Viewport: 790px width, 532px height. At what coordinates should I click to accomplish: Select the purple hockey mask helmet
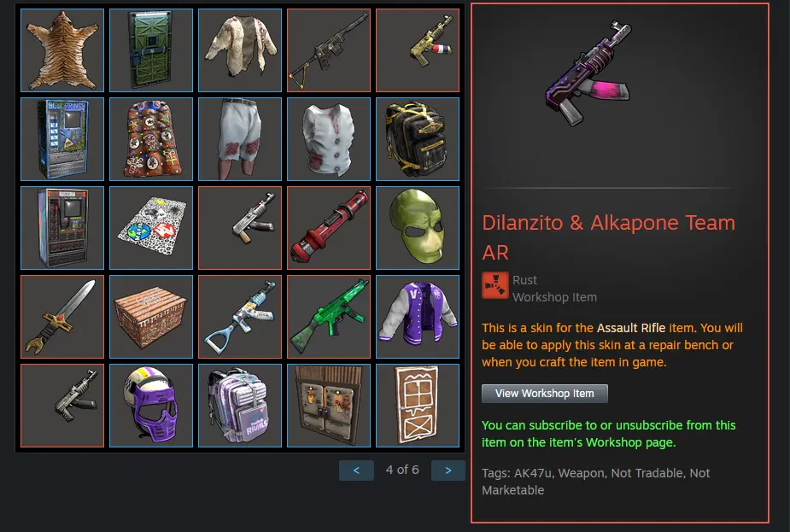151,406
